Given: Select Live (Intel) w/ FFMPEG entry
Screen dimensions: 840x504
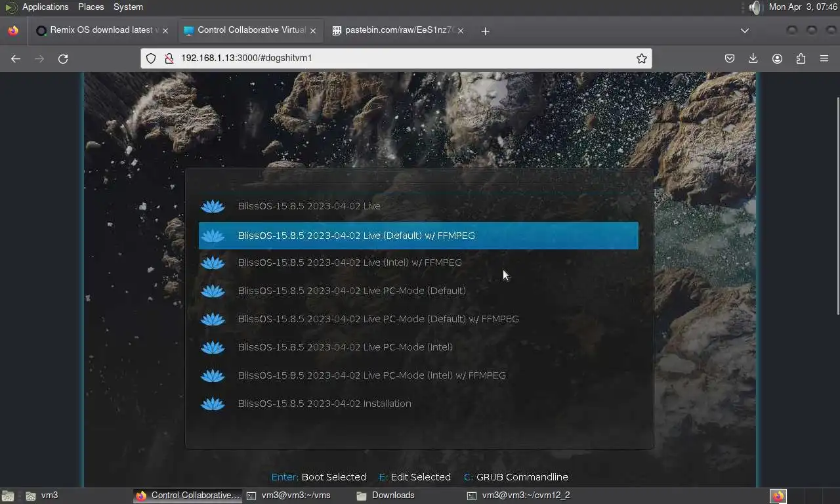Looking at the screenshot, I should (x=419, y=262).
